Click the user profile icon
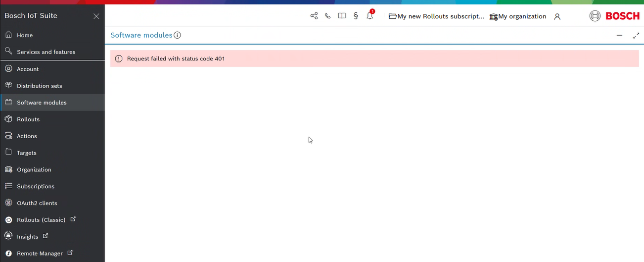 (x=557, y=16)
